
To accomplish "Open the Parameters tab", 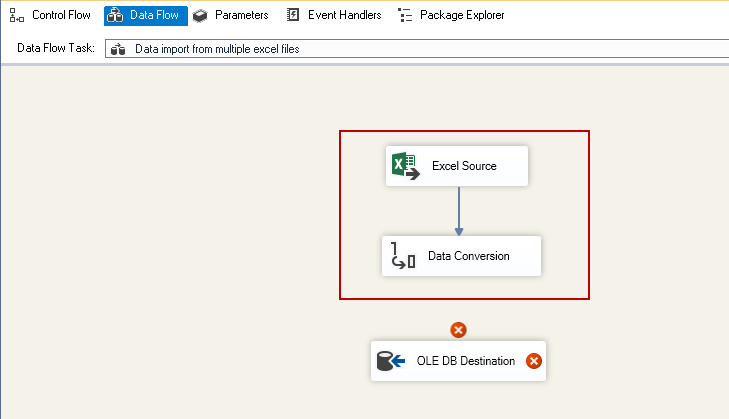I will [x=241, y=16].
